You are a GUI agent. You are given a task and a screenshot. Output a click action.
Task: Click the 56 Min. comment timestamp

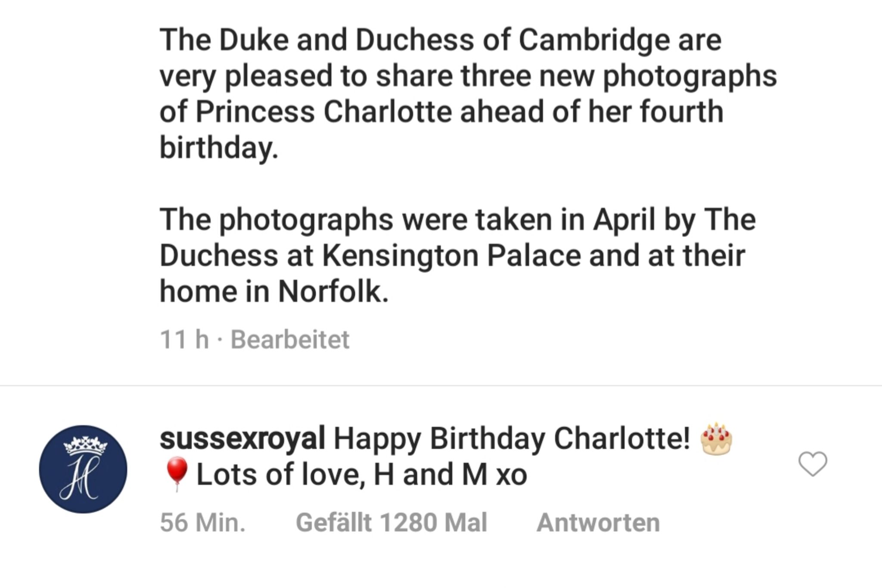click(x=202, y=523)
